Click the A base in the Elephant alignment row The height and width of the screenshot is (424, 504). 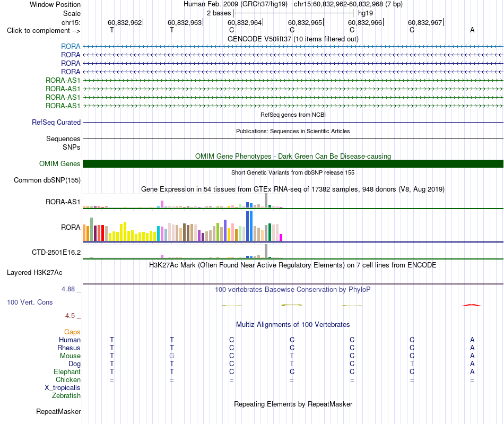[472, 371]
